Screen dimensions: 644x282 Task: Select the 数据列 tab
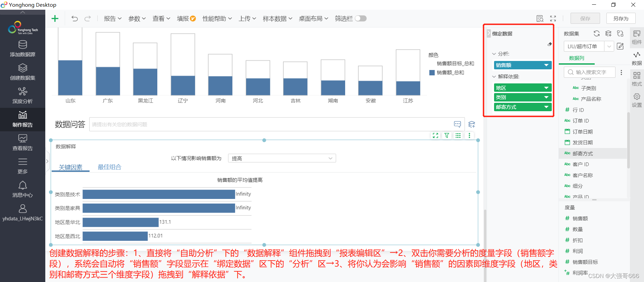577,58
